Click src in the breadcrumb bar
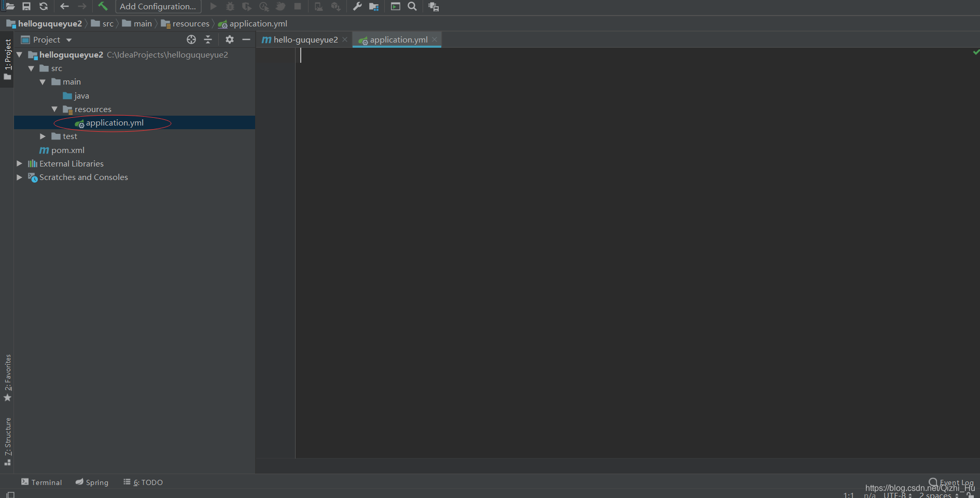980x498 pixels. click(108, 24)
